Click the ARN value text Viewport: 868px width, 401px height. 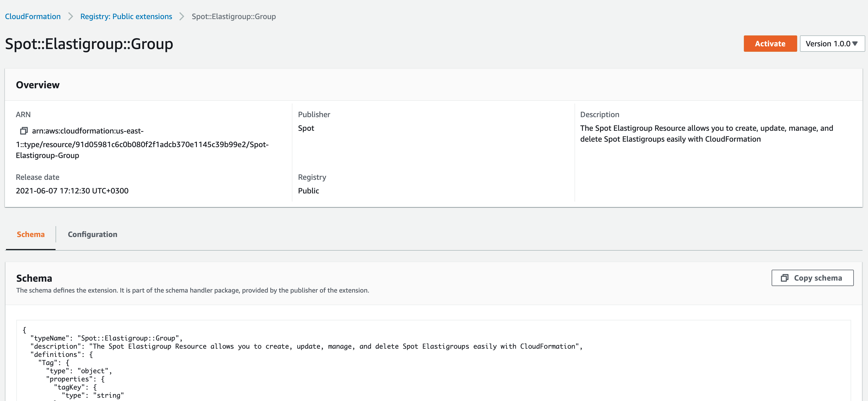(142, 144)
